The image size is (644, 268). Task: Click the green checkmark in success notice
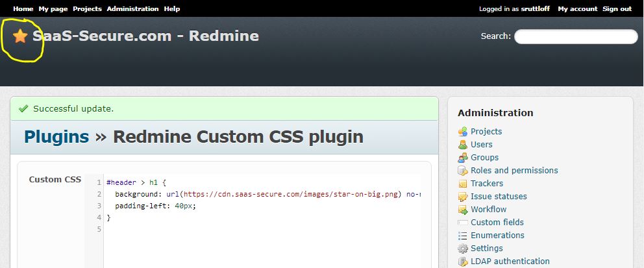coord(23,108)
